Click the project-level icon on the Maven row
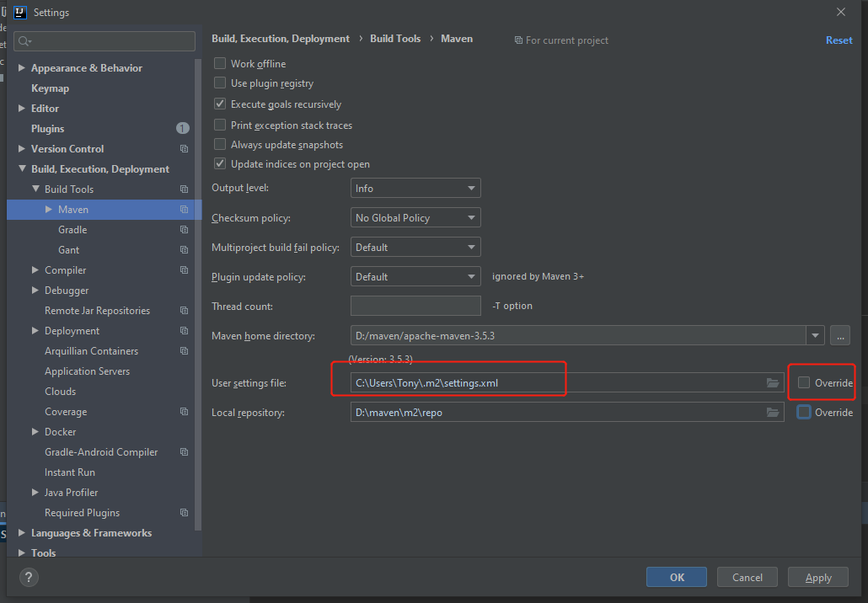Viewport: 868px width, 603px height. [x=185, y=210]
